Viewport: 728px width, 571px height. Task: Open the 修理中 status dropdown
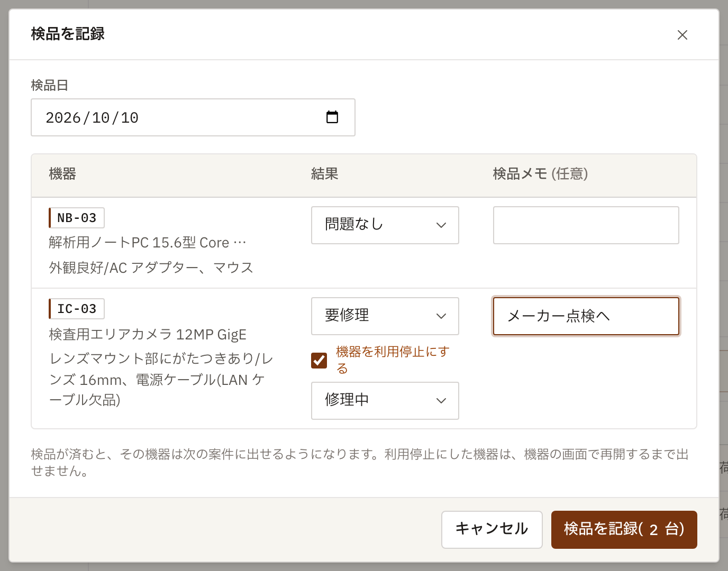(x=385, y=401)
